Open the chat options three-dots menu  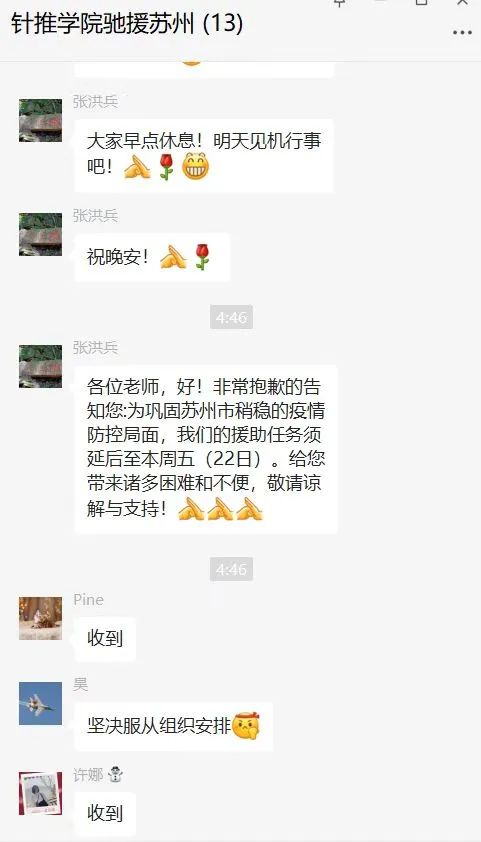[x=462, y=33]
